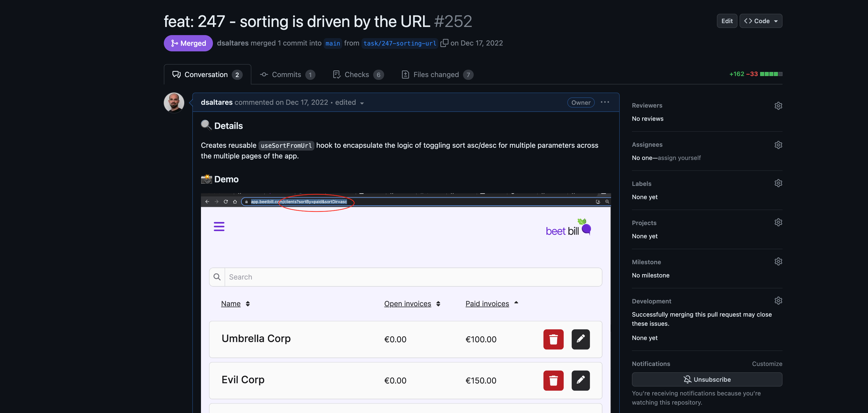This screenshot has height=413, width=868.
Task: Click the demo browser URL address text
Action: point(299,201)
